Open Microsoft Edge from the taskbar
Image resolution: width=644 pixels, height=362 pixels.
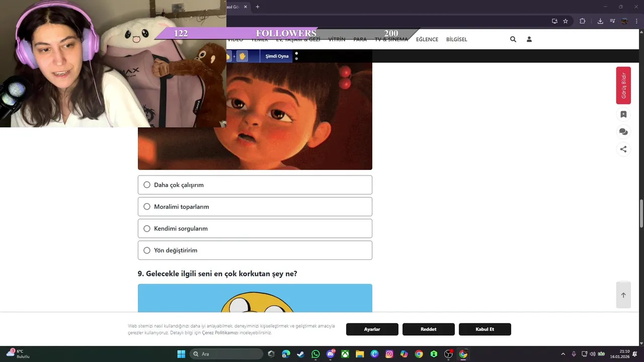(286, 354)
